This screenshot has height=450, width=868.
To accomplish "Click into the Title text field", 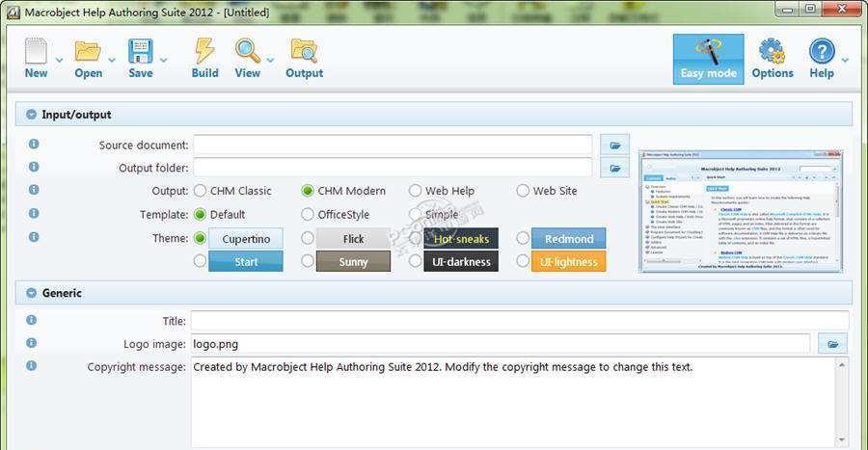I will [x=520, y=321].
